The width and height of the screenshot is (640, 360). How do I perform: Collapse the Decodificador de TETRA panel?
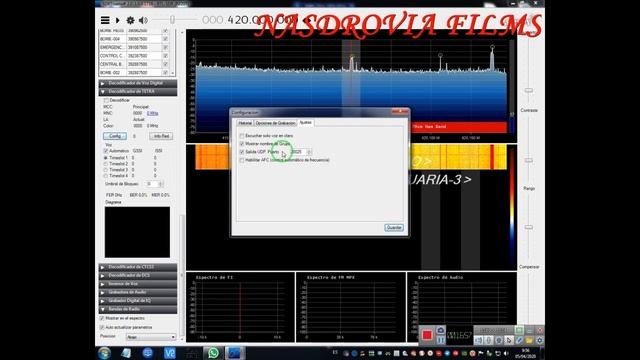point(138,92)
